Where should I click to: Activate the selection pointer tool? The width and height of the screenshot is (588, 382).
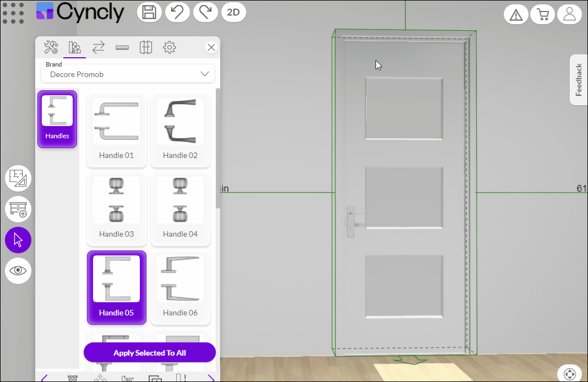pos(18,240)
